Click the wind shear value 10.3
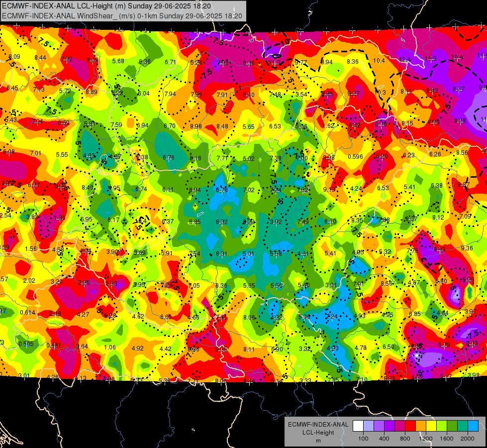 380,92
